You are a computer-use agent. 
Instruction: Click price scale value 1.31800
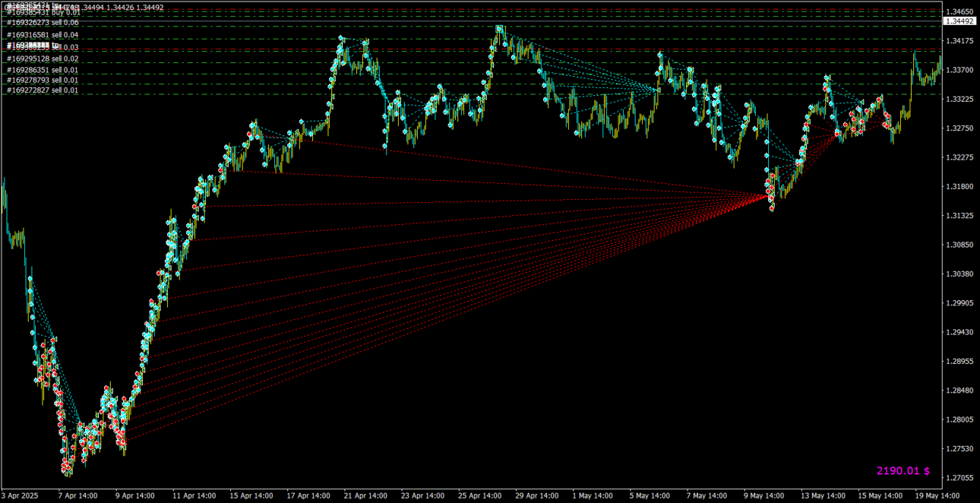959,187
